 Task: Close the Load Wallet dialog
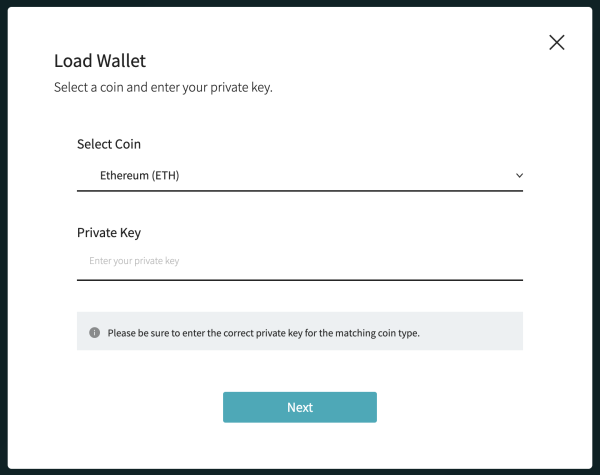(557, 42)
